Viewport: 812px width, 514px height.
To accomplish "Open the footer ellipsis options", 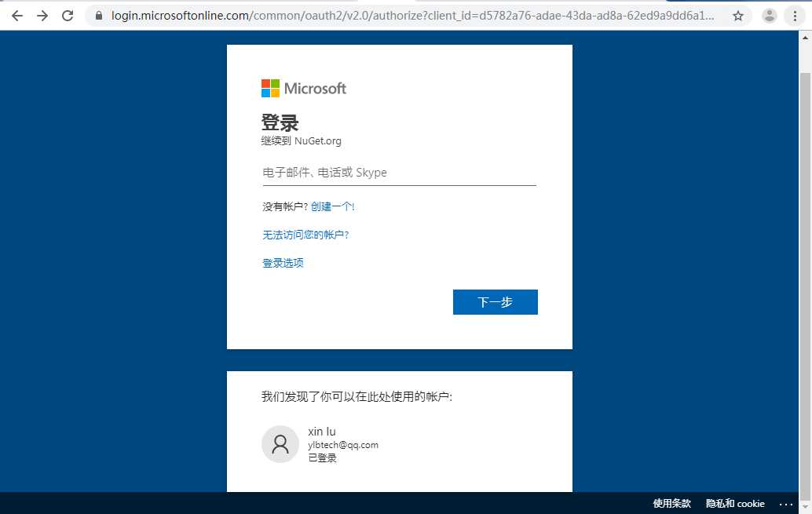I will point(785,504).
